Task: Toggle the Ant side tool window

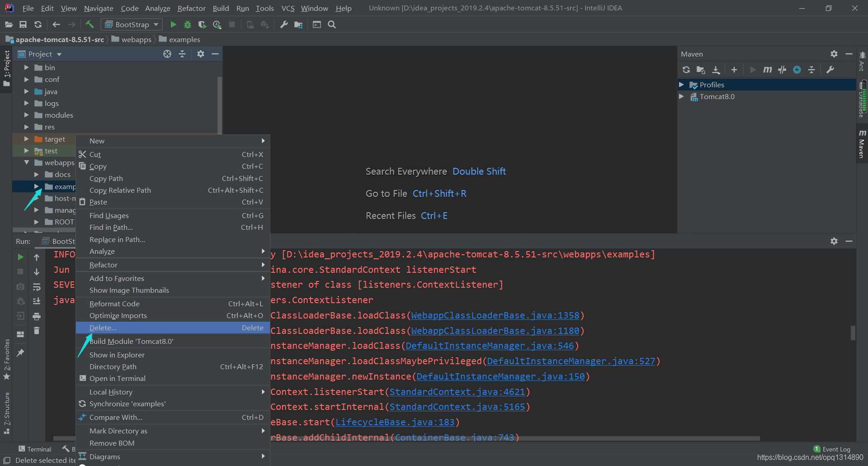Action: 862,61
